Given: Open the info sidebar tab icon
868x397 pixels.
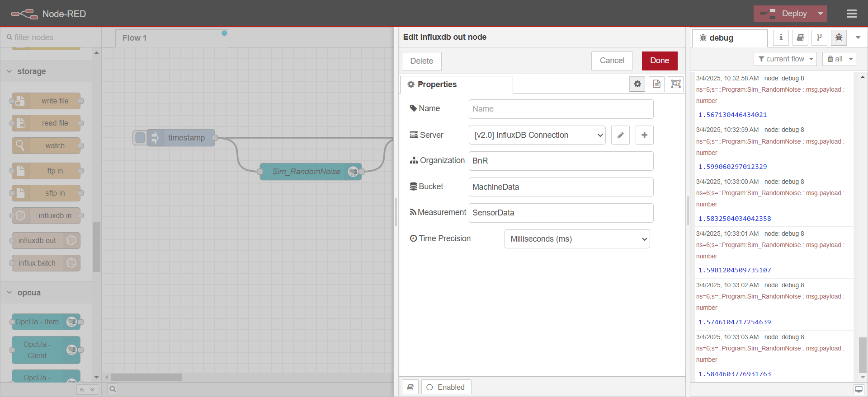Looking at the screenshot, I should tap(781, 38).
